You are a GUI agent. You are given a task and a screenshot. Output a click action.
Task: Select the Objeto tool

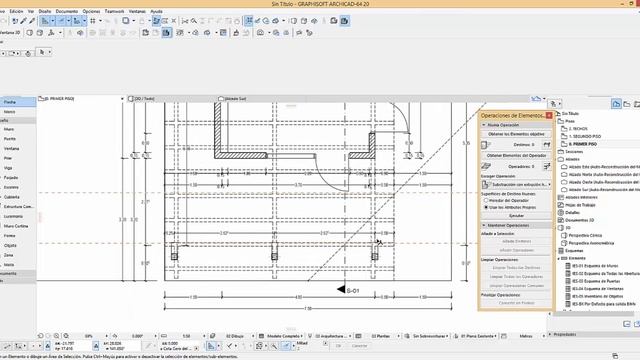[x=18, y=246]
